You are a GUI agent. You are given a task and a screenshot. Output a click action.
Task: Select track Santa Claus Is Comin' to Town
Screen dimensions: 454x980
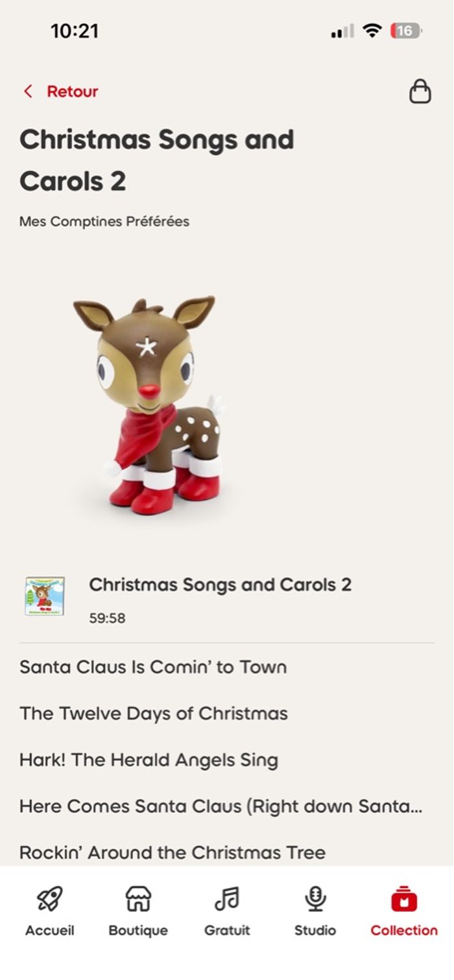(x=153, y=667)
